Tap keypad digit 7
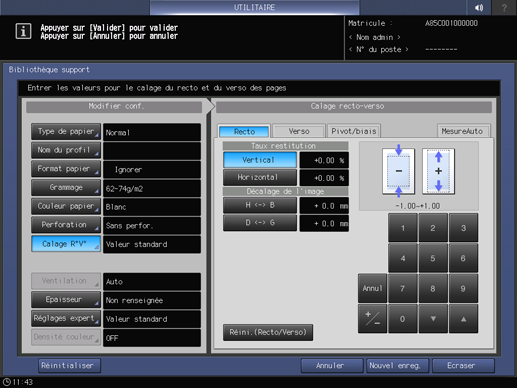517x388 pixels. (x=403, y=288)
